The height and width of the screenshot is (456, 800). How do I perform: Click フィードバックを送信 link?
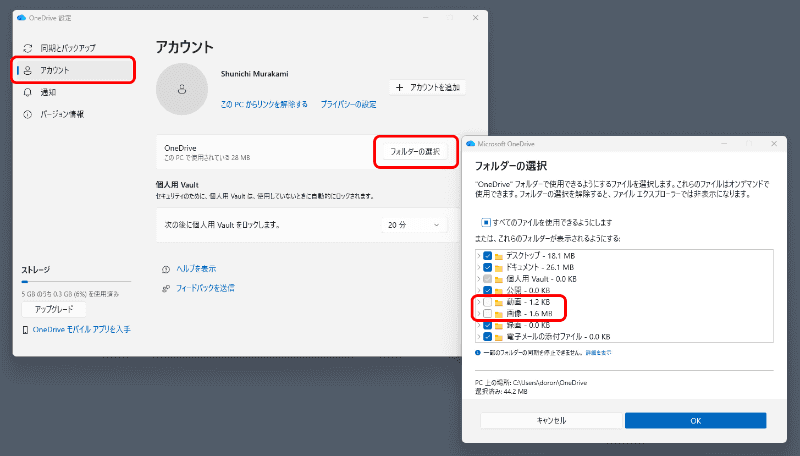point(205,288)
